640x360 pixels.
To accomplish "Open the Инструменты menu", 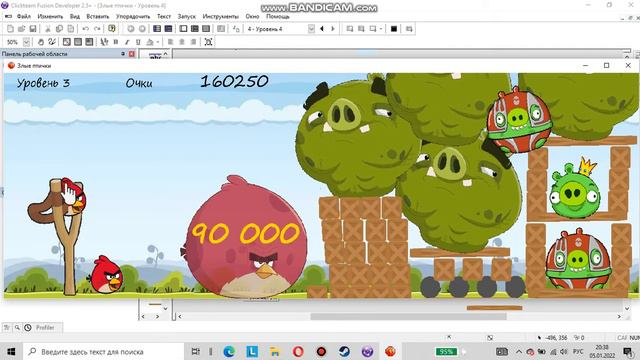I will 221,16.
